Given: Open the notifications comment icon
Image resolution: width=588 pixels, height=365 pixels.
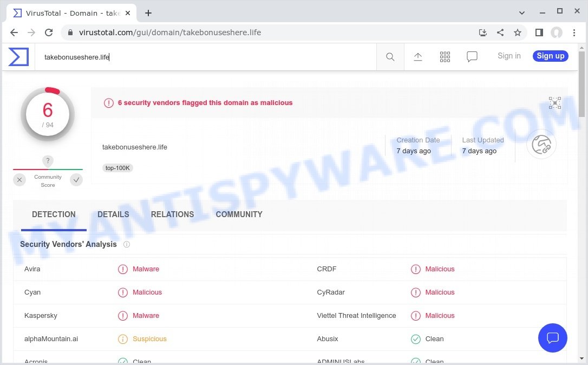Looking at the screenshot, I should [x=472, y=57].
